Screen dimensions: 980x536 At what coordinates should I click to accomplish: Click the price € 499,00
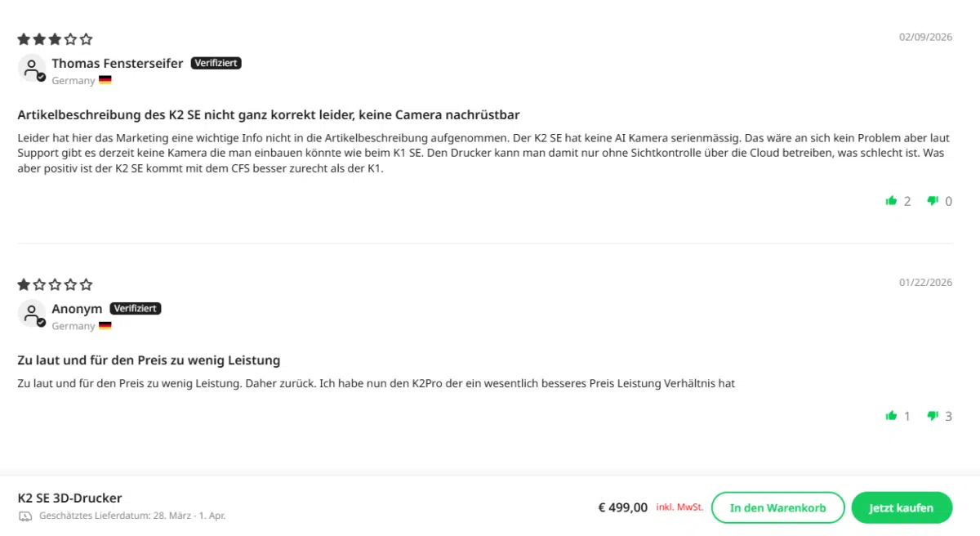click(x=622, y=507)
